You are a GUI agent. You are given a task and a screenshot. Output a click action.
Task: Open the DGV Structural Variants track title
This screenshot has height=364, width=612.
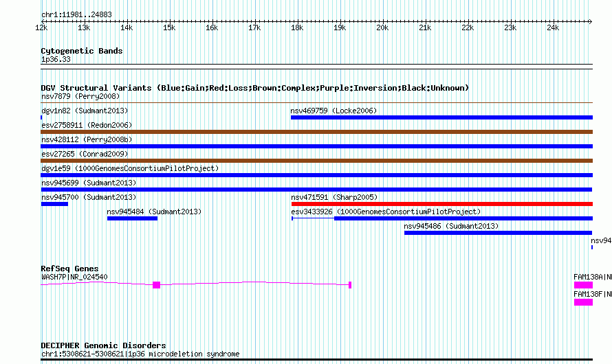(255, 88)
